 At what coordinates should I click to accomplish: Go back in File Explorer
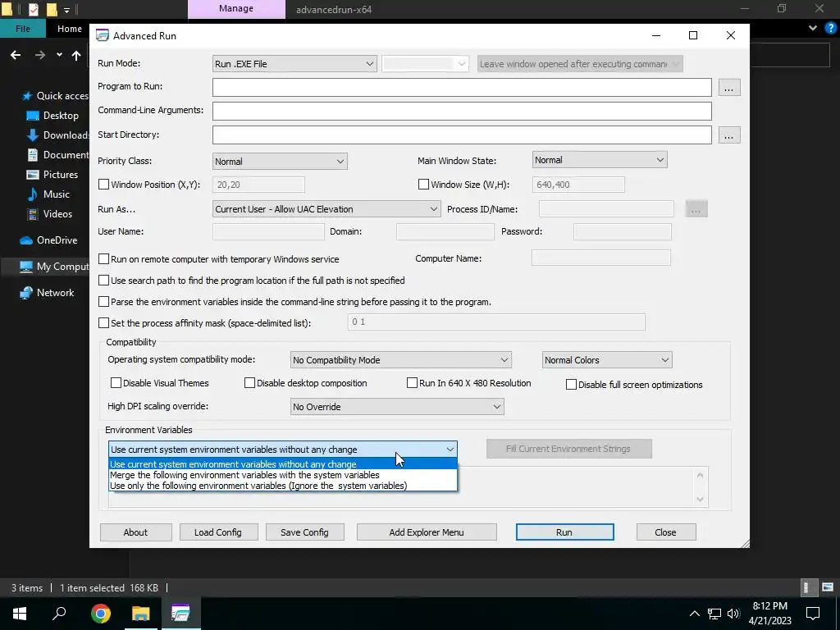16,55
